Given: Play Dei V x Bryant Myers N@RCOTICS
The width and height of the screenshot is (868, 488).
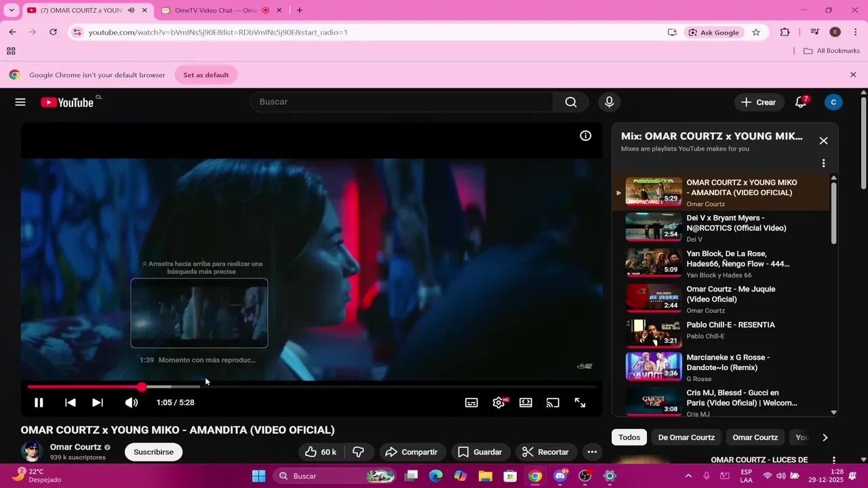Looking at the screenshot, I should (722, 228).
